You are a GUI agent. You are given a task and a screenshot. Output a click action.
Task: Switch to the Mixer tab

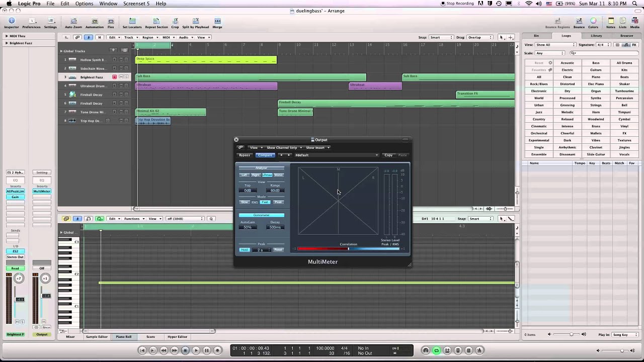[70, 337]
